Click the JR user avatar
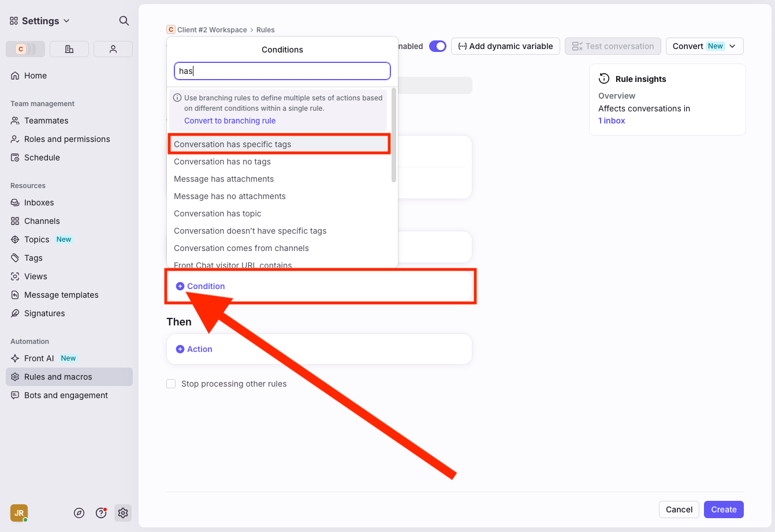The height and width of the screenshot is (532, 775). 19,513
